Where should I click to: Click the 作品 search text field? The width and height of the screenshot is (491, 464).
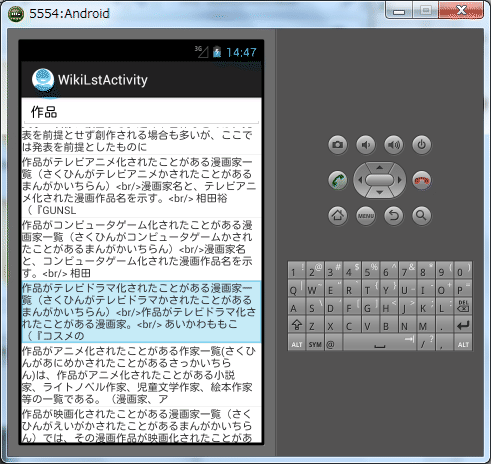pyautogui.click(x=141, y=112)
